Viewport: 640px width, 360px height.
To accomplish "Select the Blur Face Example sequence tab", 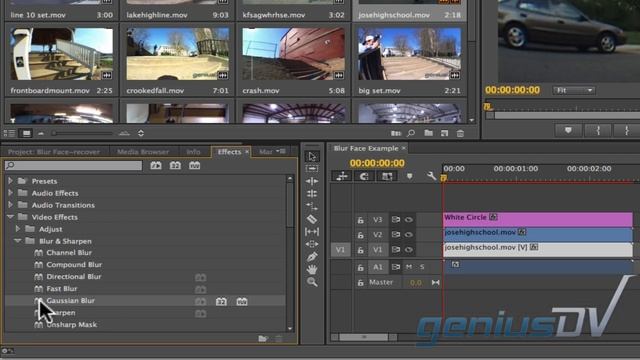I will point(366,148).
